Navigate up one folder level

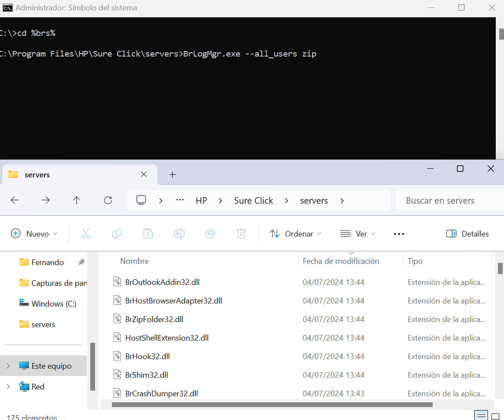tap(76, 201)
